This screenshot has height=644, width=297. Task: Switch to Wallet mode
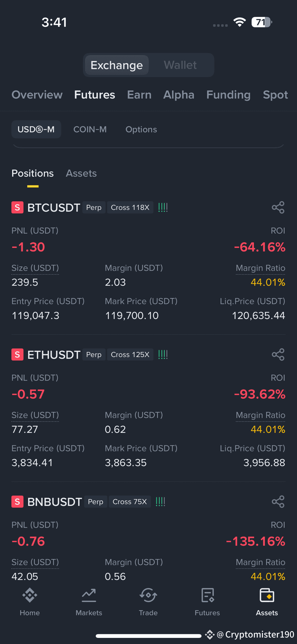(x=180, y=65)
